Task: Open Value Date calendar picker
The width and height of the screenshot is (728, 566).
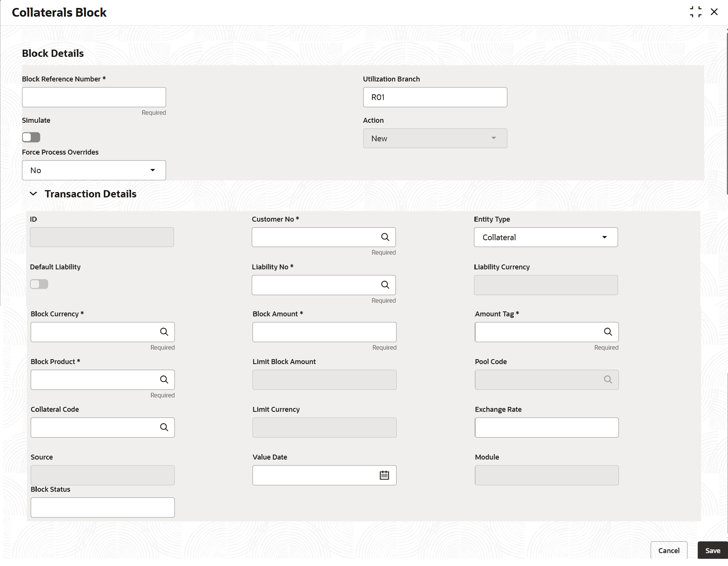Action: coord(384,475)
